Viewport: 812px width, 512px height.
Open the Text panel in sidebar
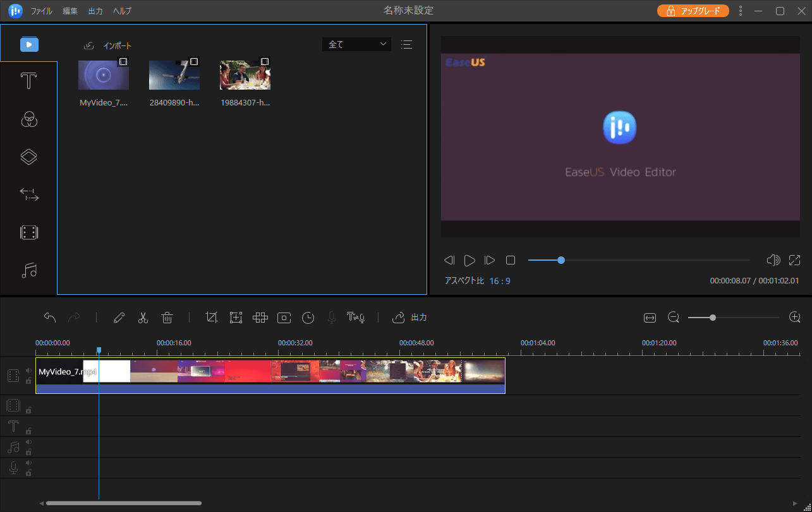tap(29, 81)
